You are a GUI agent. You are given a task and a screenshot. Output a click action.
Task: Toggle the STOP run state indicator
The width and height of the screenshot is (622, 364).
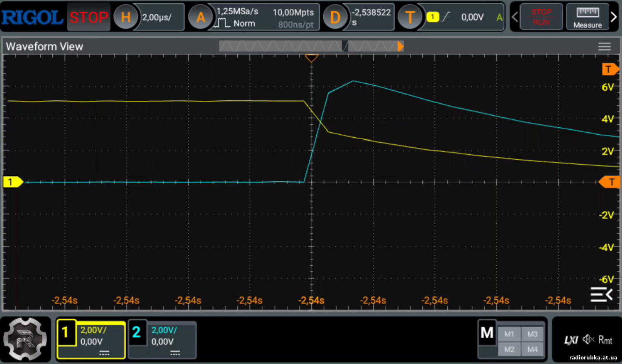pyautogui.click(x=88, y=17)
